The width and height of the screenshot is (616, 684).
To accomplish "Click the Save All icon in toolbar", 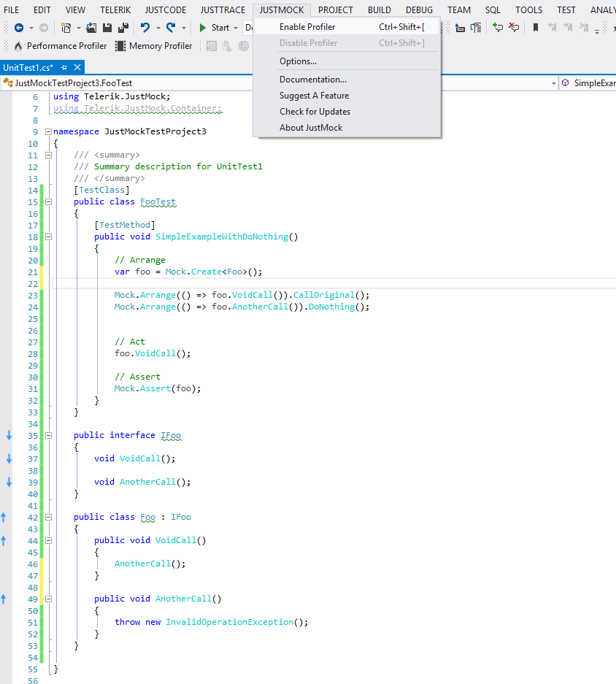I will tap(123, 28).
